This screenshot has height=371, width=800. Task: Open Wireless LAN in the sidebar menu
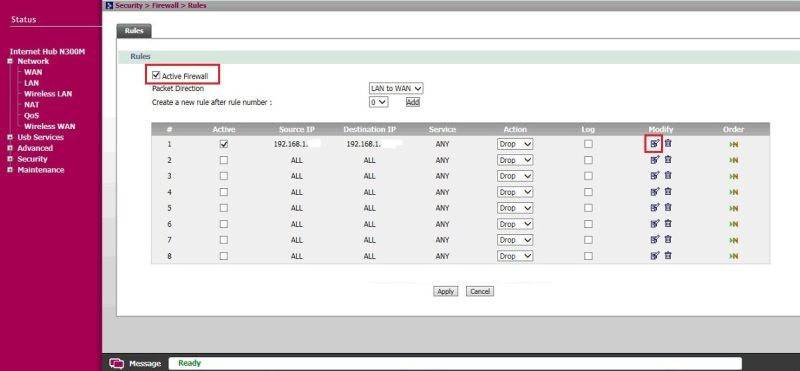pyautogui.click(x=48, y=94)
